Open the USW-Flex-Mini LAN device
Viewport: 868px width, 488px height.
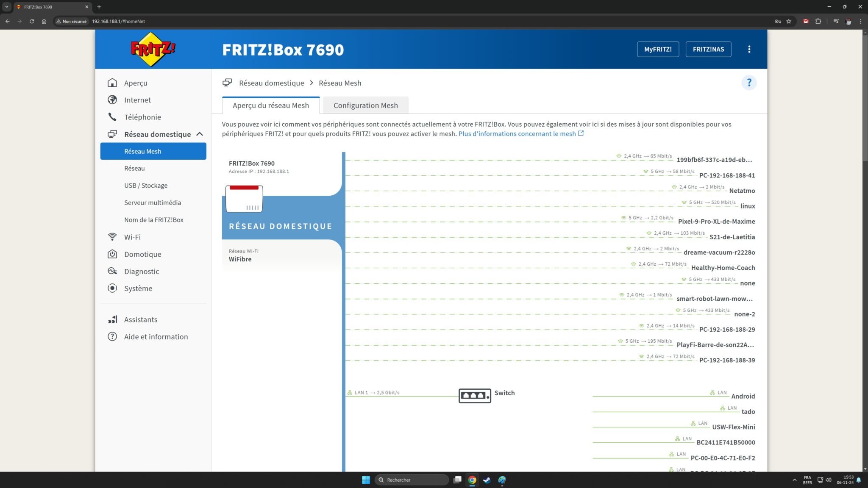[x=734, y=427]
